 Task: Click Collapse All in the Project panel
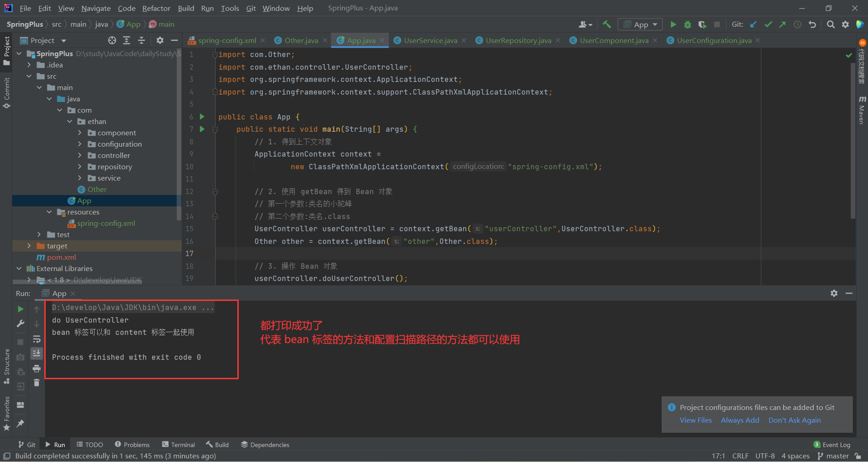(x=142, y=40)
